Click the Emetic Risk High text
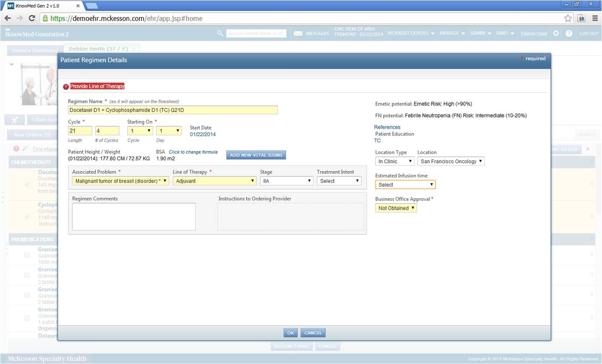This screenshot has height=364, width=602. (x=443, y=104)
